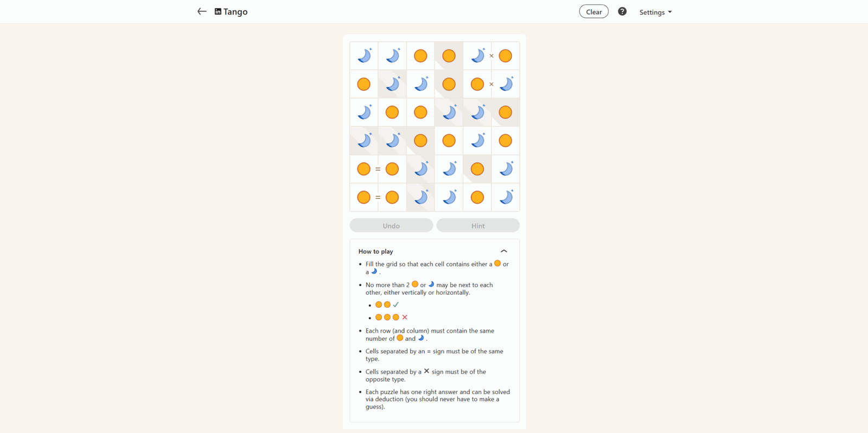The image size is (868, 433).
Task: Select the moon in the bottom-right grid cell
Action: coord(505,197)
